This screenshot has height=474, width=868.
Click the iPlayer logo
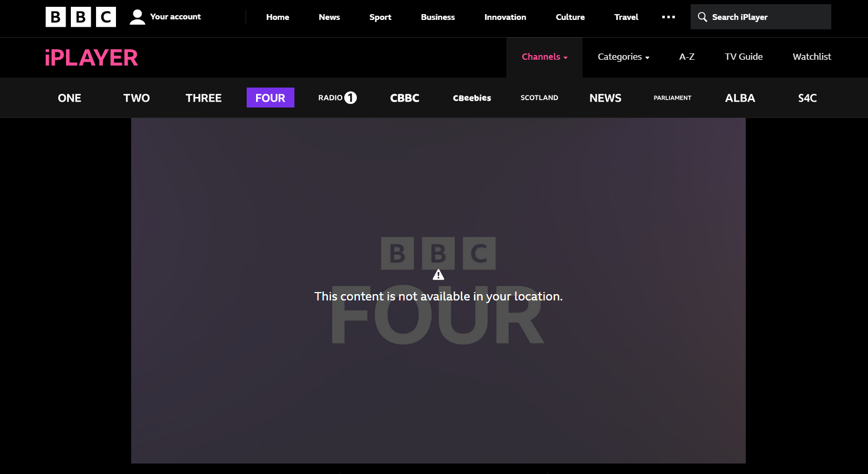click(91, 58)
